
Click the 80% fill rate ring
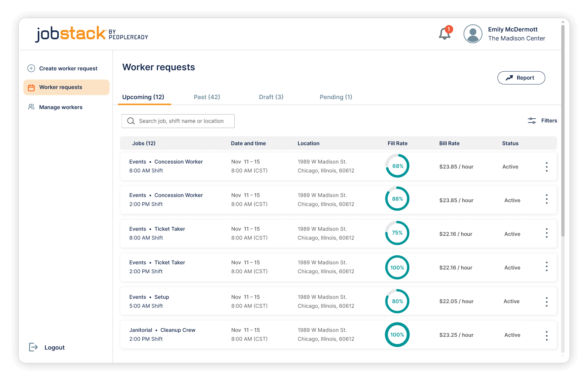click(x=397, y=301)
